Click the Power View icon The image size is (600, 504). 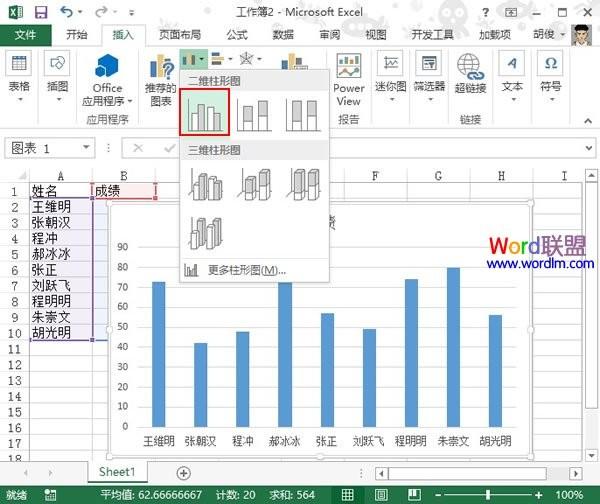click(348, 80)
